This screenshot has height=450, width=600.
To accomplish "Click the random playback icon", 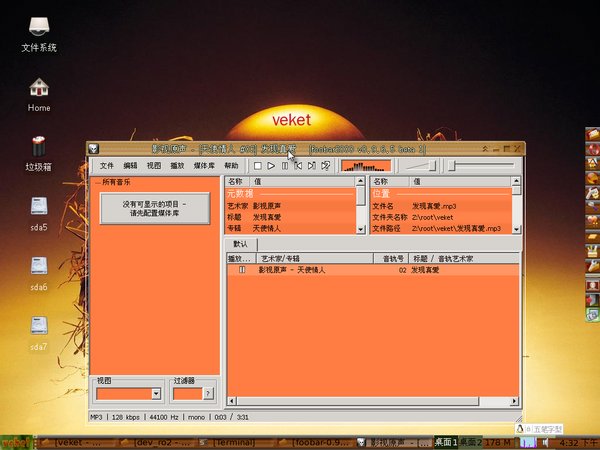I will click(326, 165).
